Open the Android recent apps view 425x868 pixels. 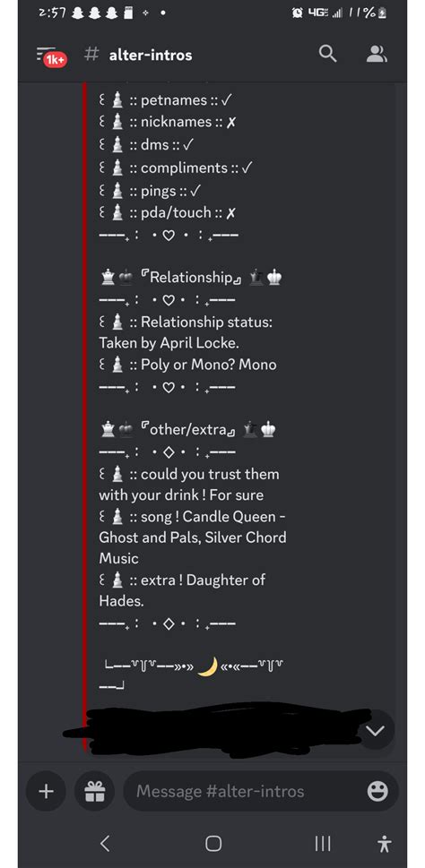tap(323, 844)
